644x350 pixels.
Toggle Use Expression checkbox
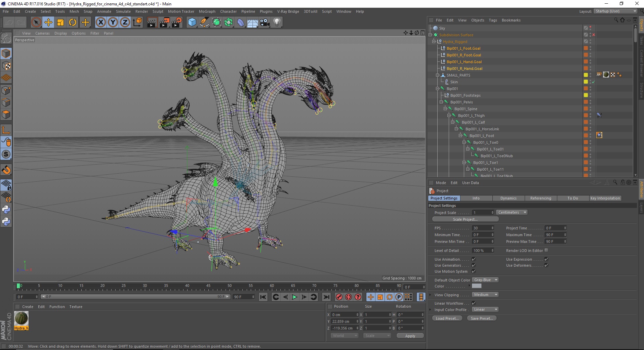tap(546, 259)
